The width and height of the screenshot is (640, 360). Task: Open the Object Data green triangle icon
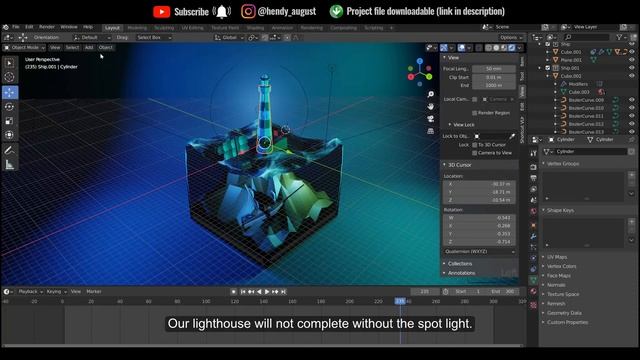pos(533,280)
